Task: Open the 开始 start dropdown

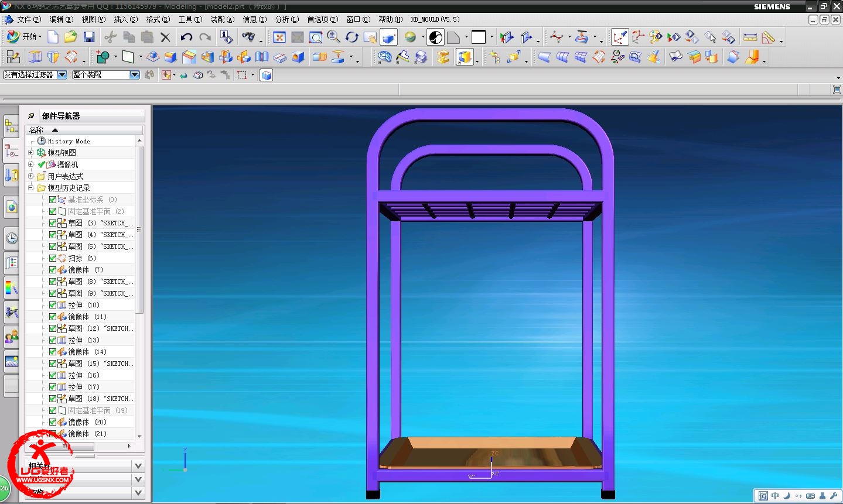Action: 24,37
